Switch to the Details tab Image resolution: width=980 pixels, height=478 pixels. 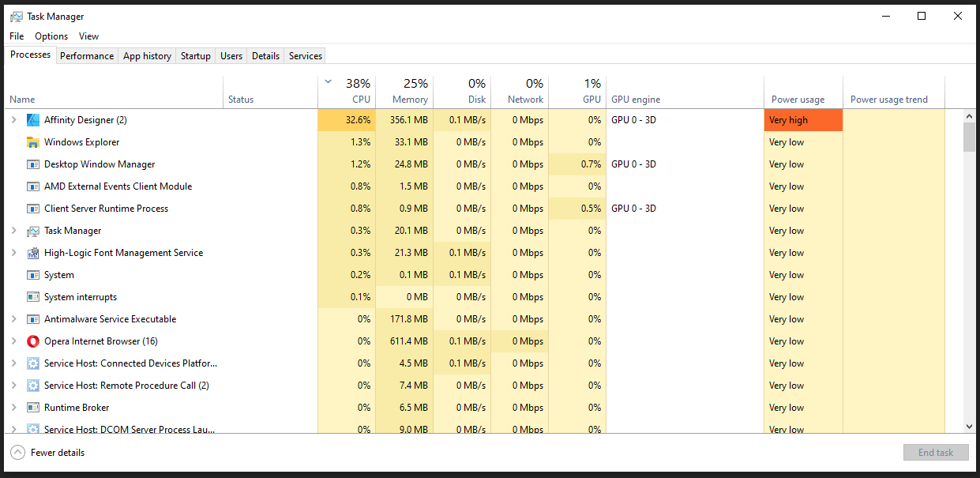[x=265, y=56]
